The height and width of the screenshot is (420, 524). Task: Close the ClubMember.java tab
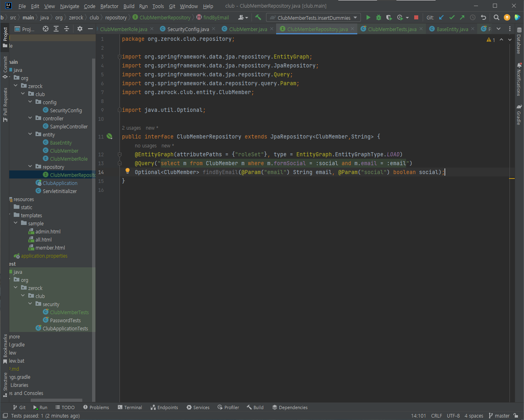[x=272, y=29]
